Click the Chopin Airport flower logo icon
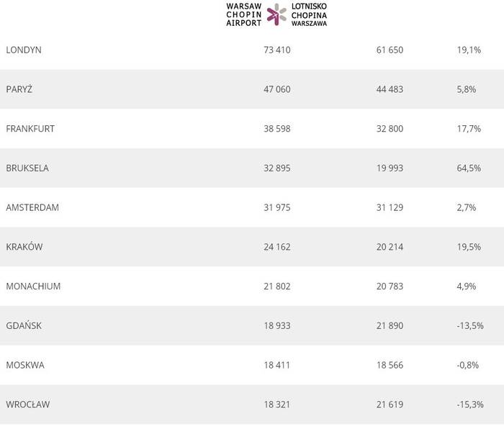This screenshot has height=429, width=504. [x=276, y=14]
